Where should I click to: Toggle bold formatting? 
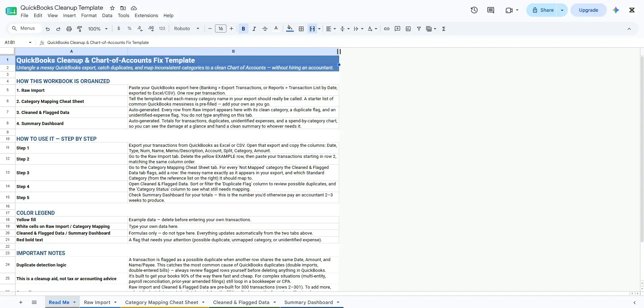(x=244, y=29)
